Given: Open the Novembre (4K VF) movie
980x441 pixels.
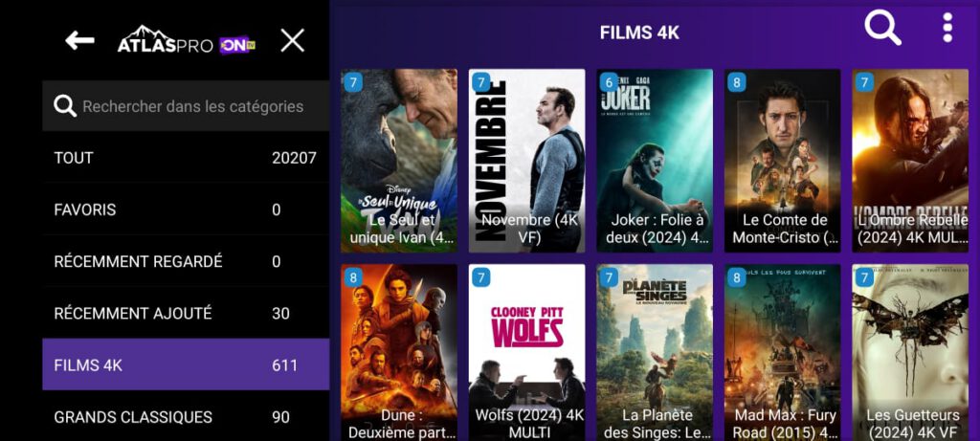Looking at the screenshot, I should coord(527,161).
